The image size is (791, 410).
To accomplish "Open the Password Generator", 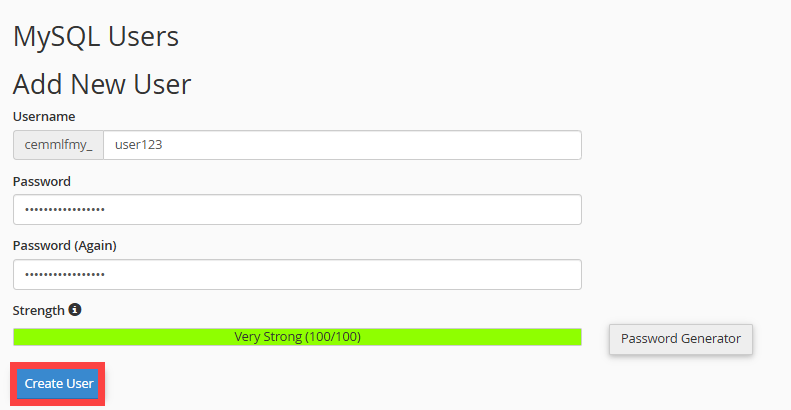I will point(680,339).
